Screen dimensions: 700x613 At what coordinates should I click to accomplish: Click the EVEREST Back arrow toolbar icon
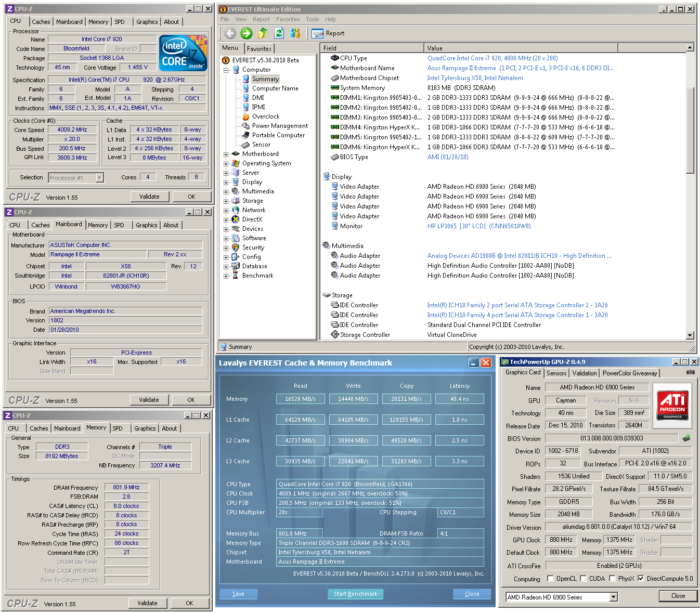pos(230,33)
